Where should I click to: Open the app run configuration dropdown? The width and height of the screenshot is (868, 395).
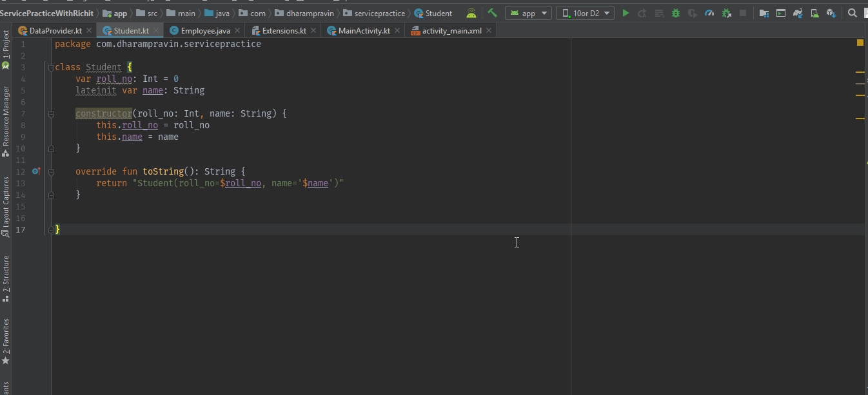coord(528,12)
